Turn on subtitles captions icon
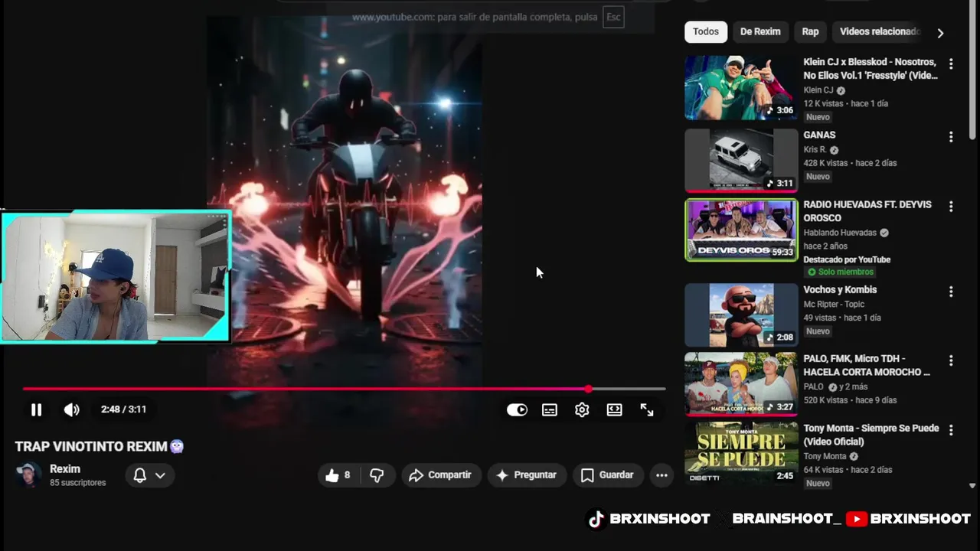The width and height of the screenshot is (980, 551). 550,409
